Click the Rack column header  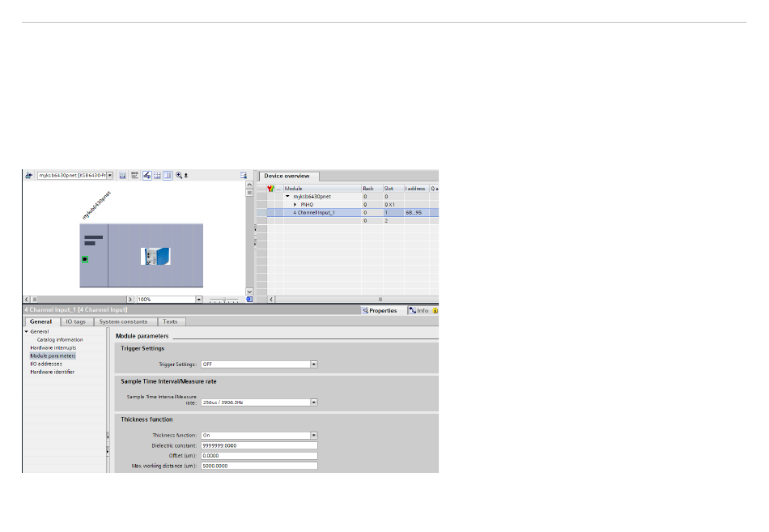[372, 189]
